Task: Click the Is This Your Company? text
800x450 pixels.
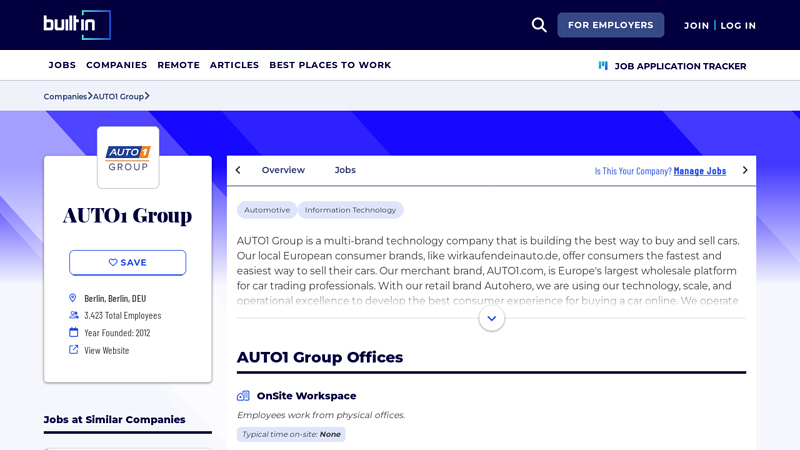Action: pos(633,171)
